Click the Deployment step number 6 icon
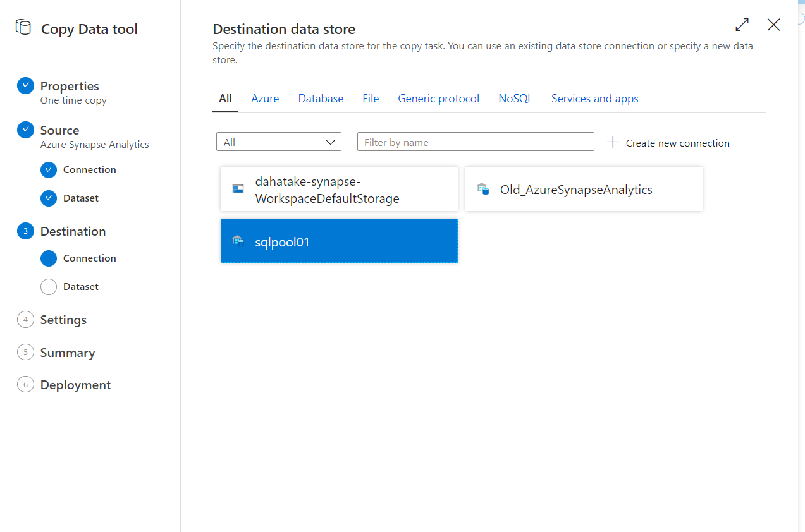 [x=25, y=384]
